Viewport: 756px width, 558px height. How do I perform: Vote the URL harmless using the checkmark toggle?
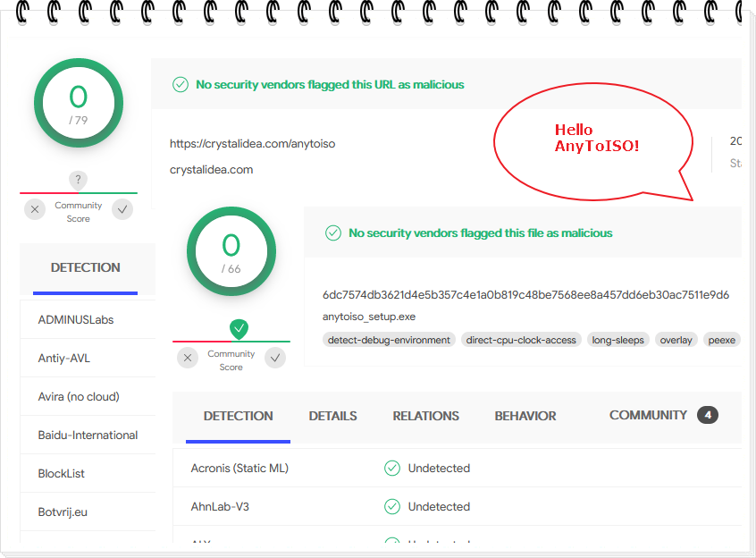122,208
